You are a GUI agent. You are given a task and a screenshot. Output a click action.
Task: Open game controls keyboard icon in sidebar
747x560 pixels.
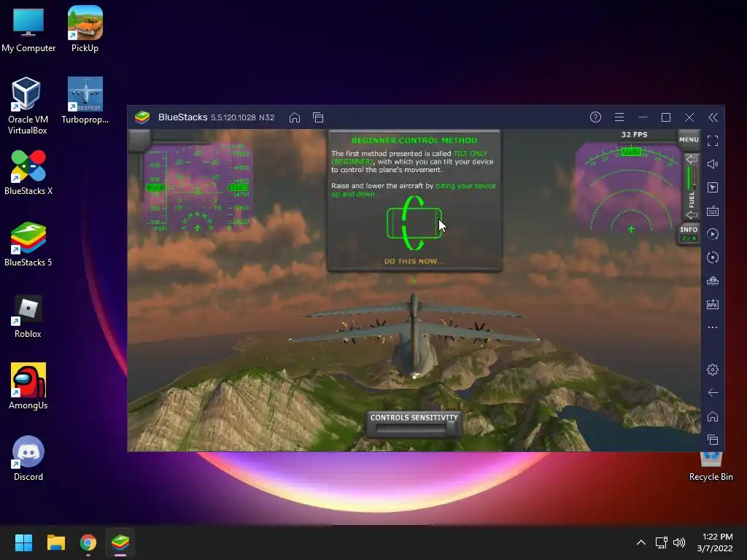click(713, 211)
